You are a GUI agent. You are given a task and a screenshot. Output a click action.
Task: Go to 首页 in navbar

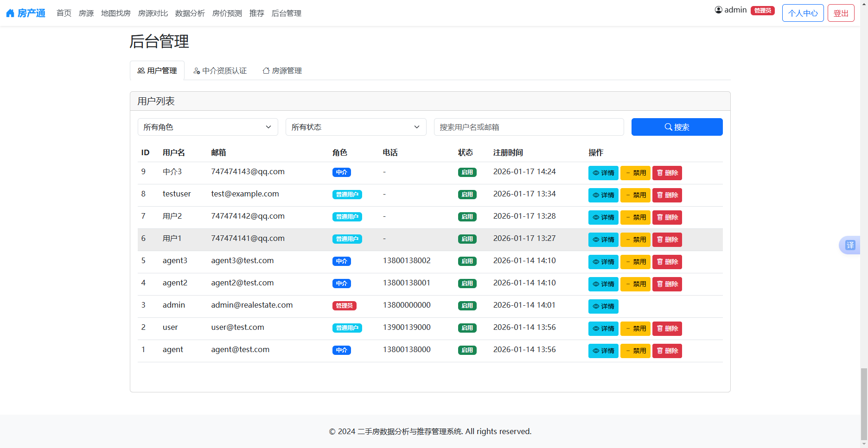(x=64, y=13)
